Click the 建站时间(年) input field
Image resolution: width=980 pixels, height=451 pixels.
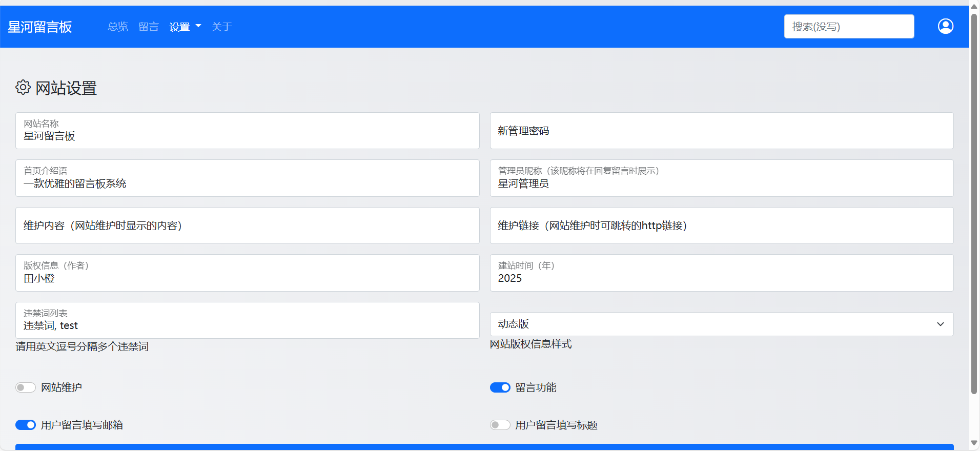point(722,273)
